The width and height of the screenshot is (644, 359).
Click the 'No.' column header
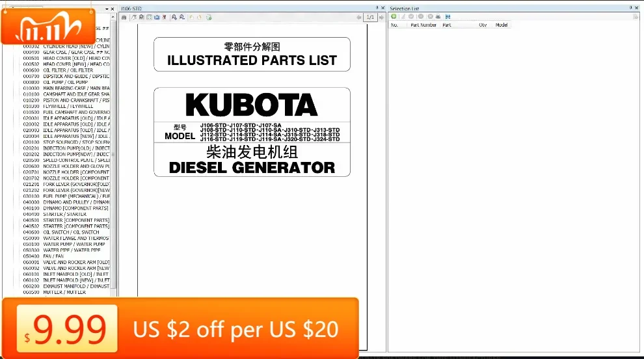(394, 25)
